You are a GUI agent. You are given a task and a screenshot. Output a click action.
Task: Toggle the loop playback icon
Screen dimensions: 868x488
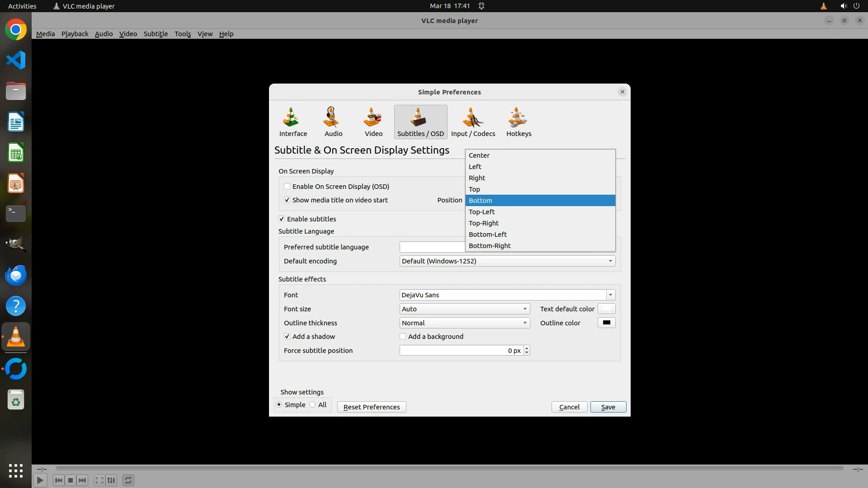pyautogui.click(x=128, y=480)
